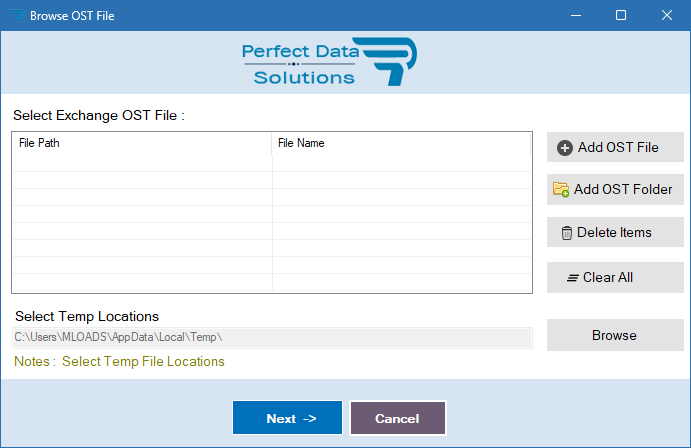Proceed with the Next -> button
Viewport: 691px width, 448px height.
pyautogui.click(x=287, y=418)
